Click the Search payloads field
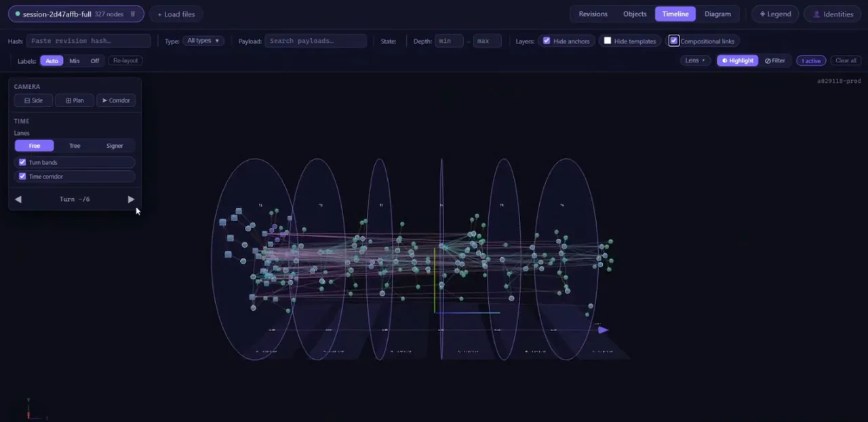Viewport: 868px width, 422px height. tap(316, 41)
